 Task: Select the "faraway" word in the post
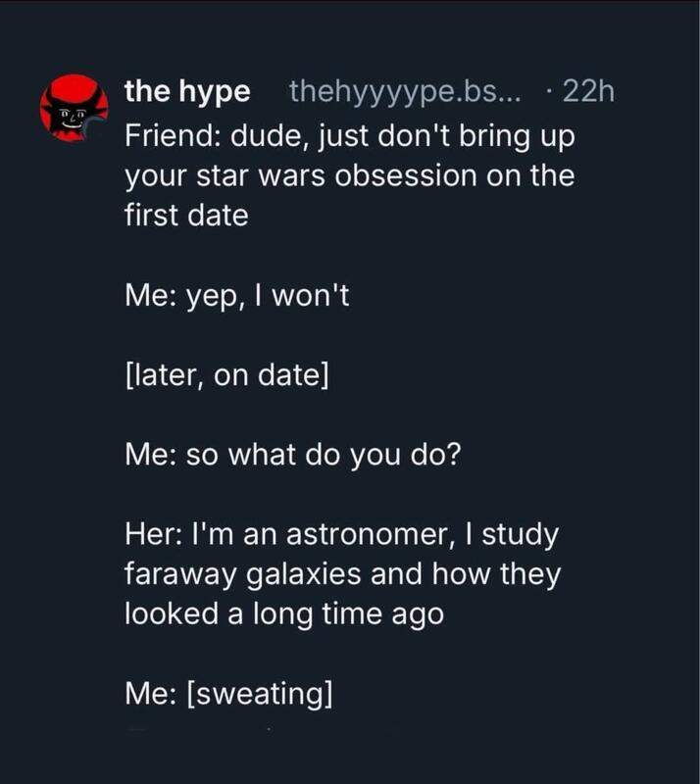click(180, 575)
